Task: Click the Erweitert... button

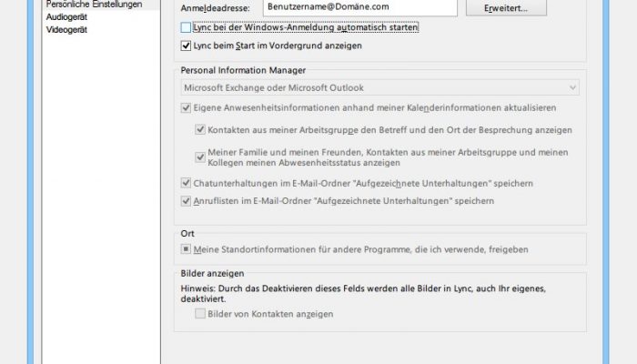Action: (506, 8)
